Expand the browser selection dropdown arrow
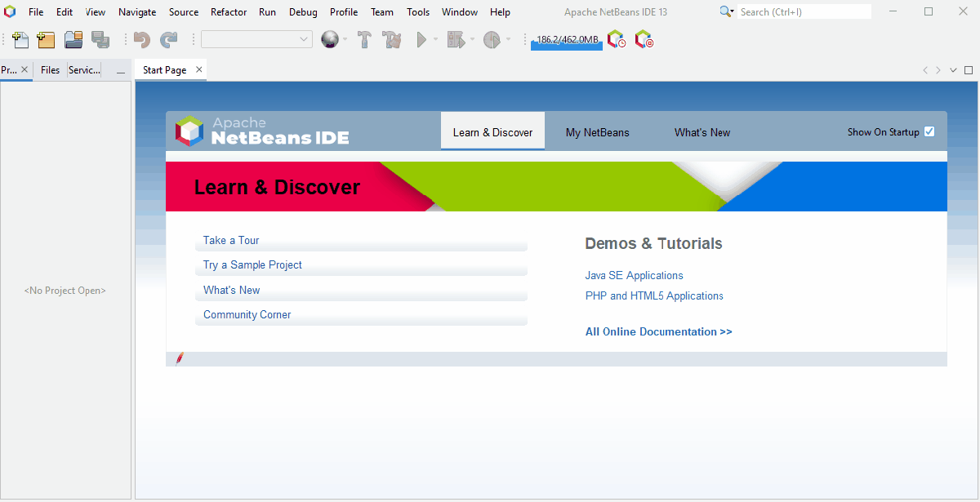Image resolution: width=980 pixels, height=502 pixels. (345, 40)
